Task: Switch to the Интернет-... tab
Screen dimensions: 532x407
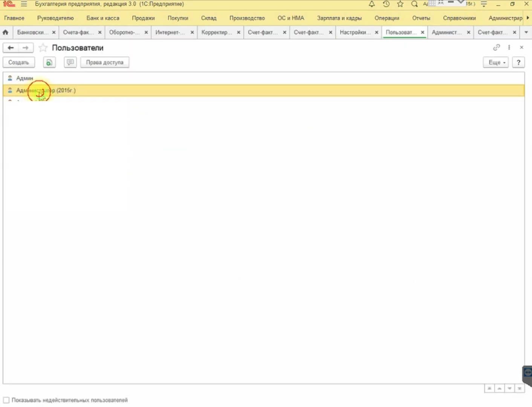Action: point(170,32)
